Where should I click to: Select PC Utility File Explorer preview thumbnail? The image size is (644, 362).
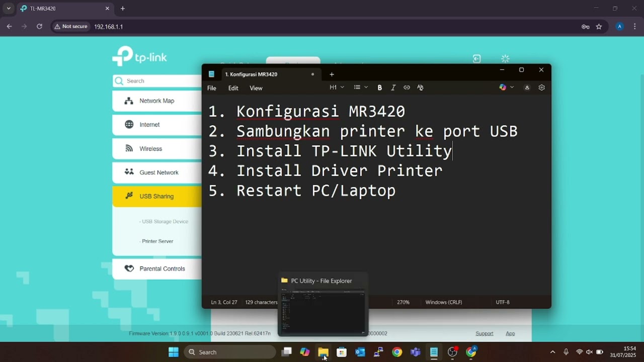[323, 306]
